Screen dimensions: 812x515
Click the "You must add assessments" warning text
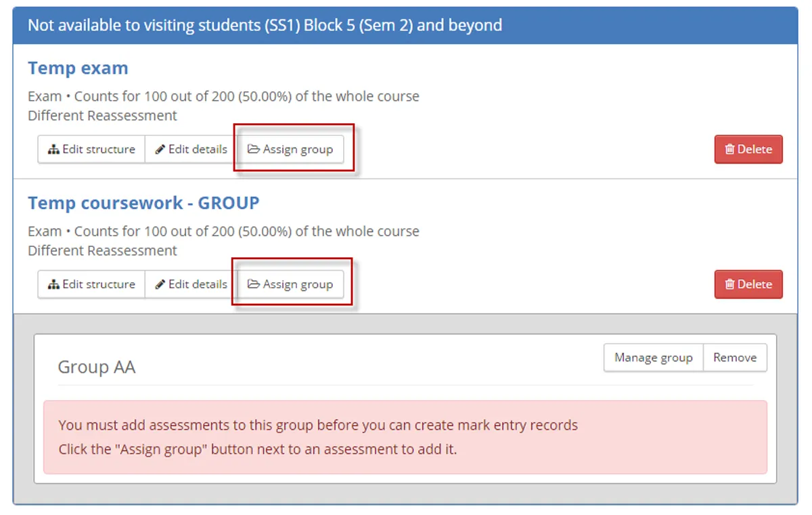[x=318, y=426]
